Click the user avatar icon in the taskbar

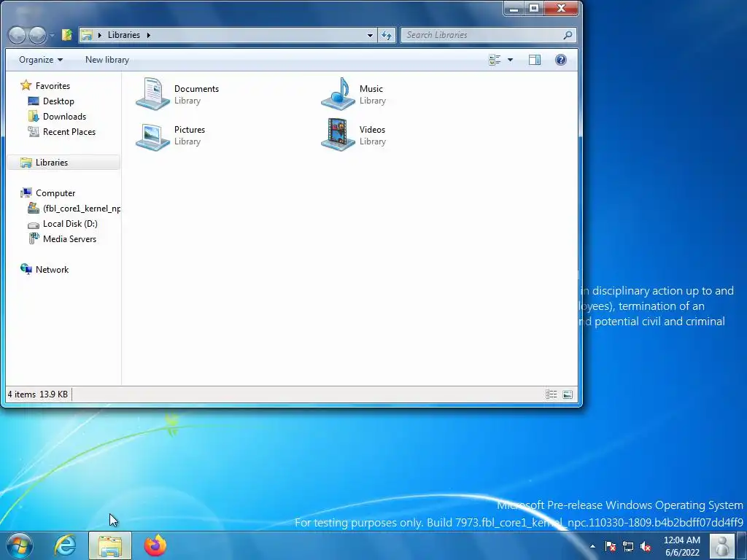point(722,546)
